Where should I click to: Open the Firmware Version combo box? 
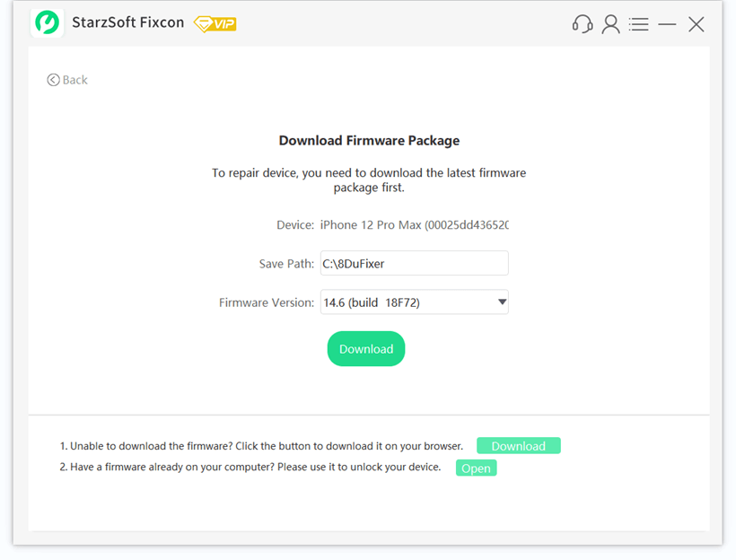(404, 302)
